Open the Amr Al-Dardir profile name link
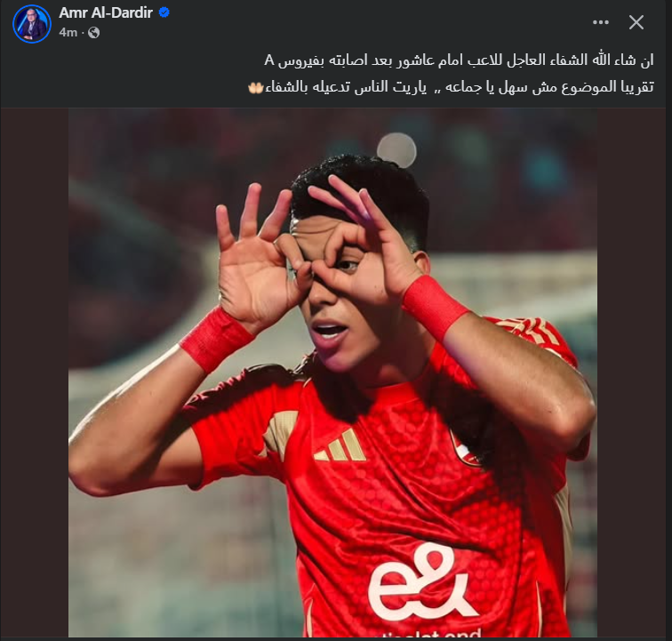Viewport: 672px width, 641px height. [x=106, y=12]
